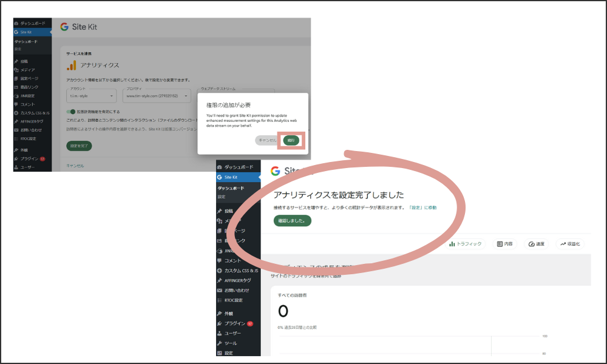The image size is (607, 364).
Task: Click 続行 in the 権限の追加が必要 dialog
Action: (291, 140)
